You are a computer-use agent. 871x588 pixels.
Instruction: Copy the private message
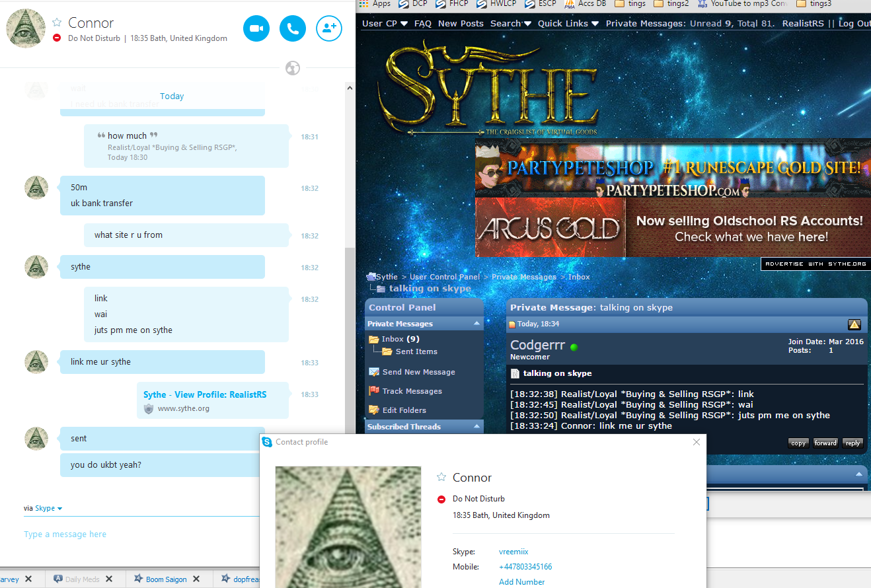coord(798,443)
